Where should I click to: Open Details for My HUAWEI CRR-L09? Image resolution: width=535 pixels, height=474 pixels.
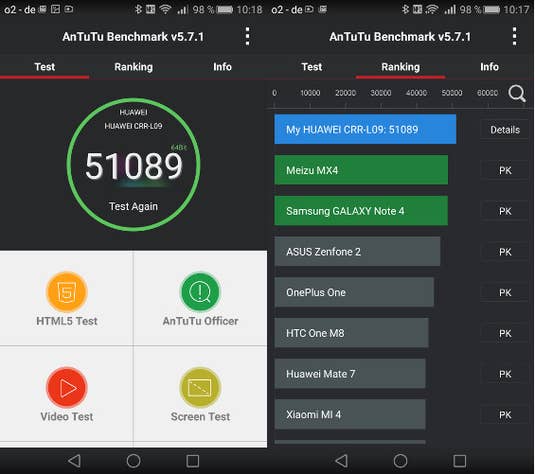(x=505, y=130)
